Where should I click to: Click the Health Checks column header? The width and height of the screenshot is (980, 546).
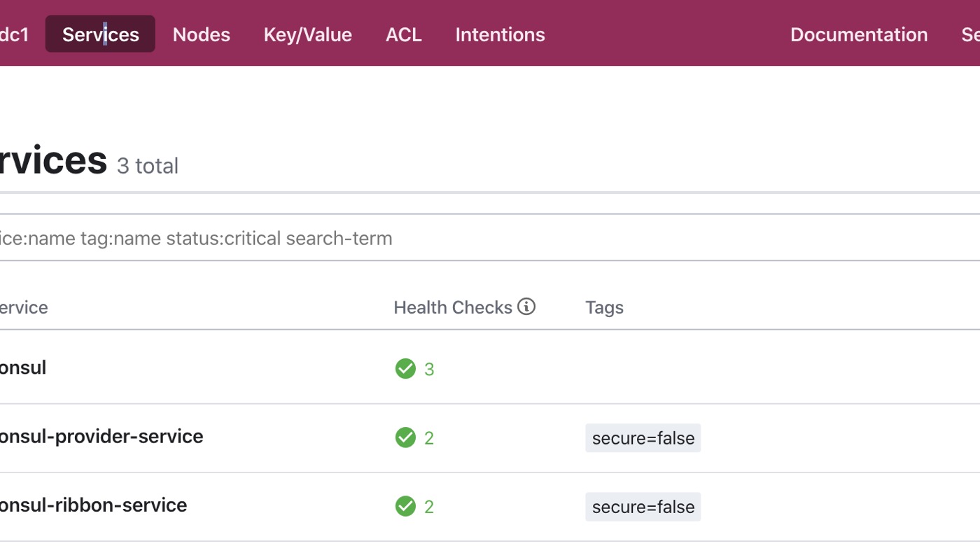453,307
